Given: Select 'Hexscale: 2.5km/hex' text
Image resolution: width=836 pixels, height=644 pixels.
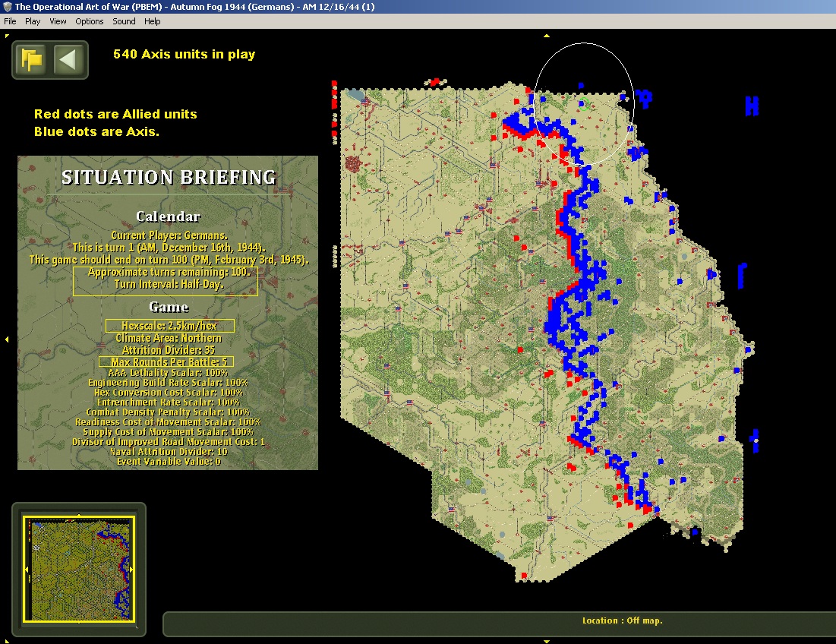Looking at the screenshot, I should 169,326.
